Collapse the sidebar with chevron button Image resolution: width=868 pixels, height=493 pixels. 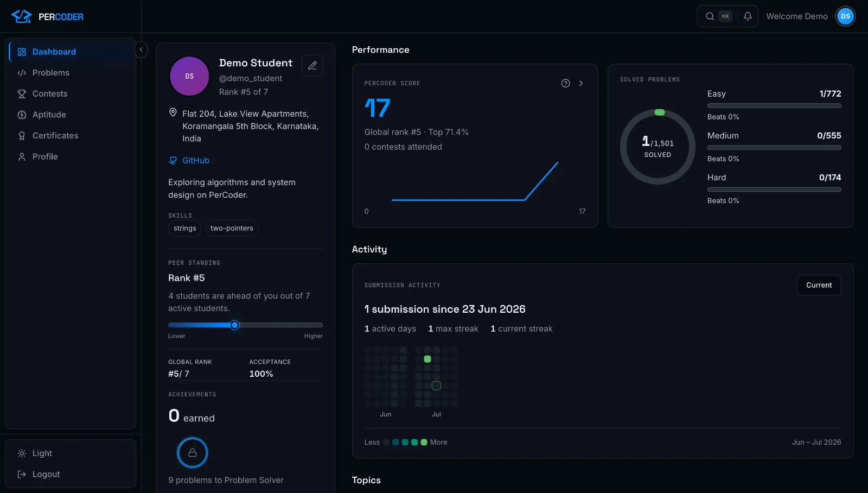pos(141,50)
